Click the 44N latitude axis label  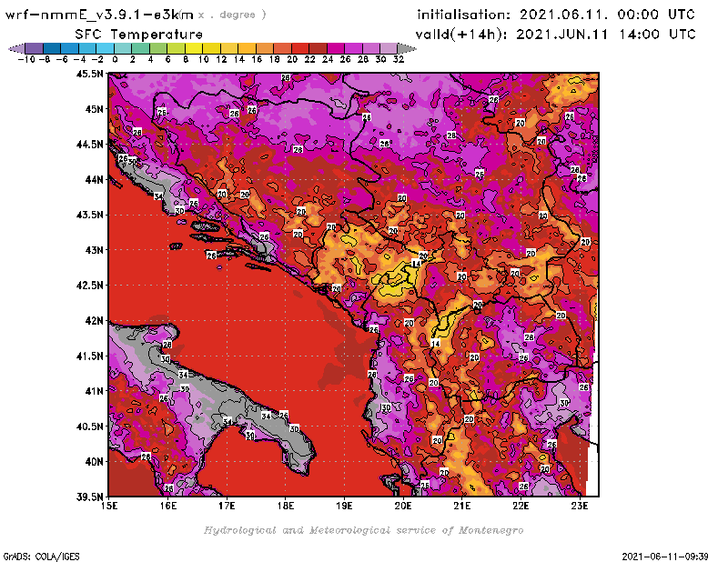(x=94, y=179)
